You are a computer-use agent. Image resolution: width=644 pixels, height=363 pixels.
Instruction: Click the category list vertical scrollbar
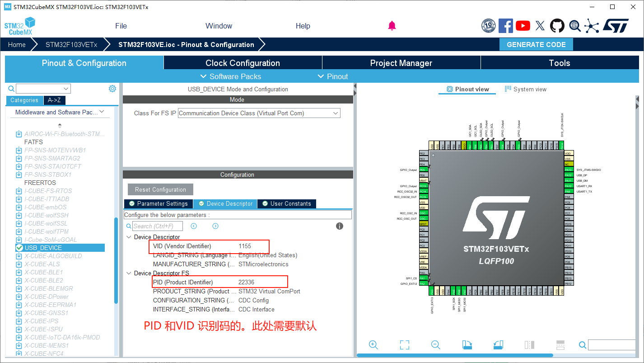tap(116, 261)
